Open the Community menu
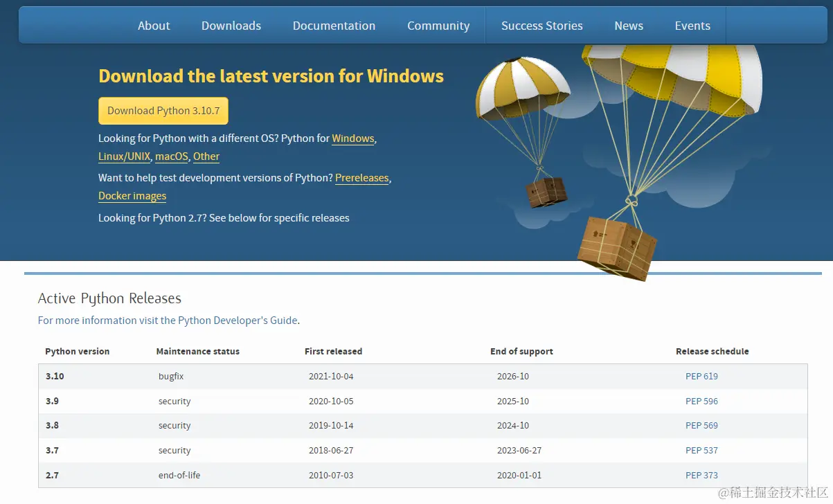 (x=438, y=26)
